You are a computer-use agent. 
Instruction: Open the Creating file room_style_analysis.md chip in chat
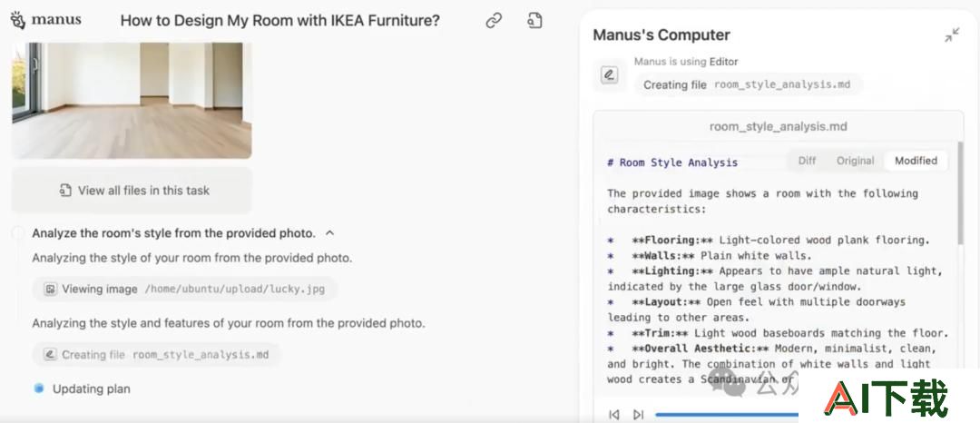[156, 355]
